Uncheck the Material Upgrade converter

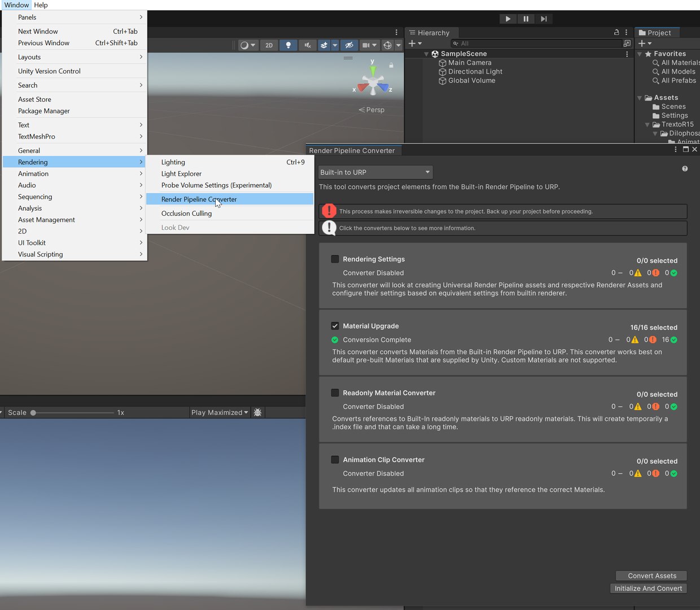point(335,326)
